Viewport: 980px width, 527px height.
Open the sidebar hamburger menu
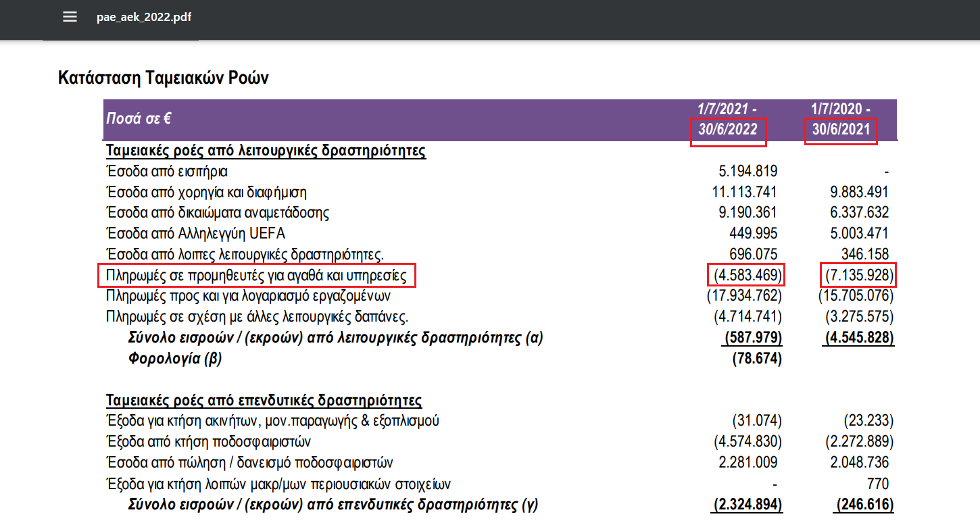(x=70, y=17)
